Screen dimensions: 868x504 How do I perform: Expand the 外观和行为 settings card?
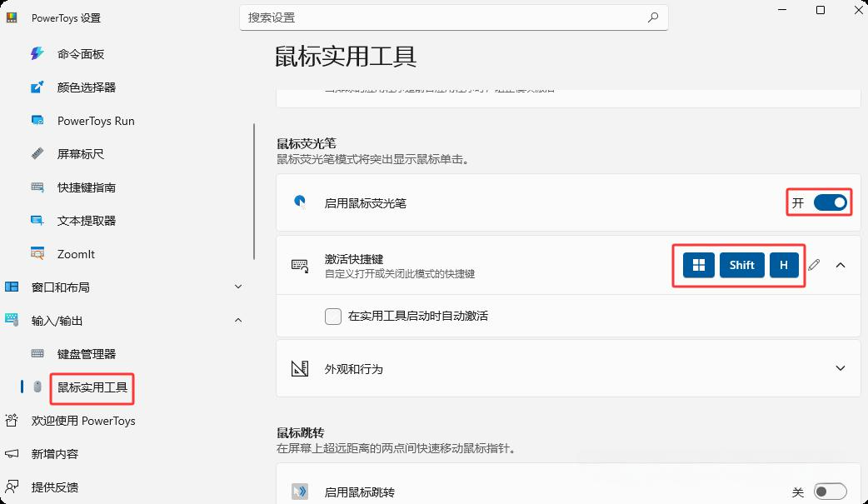841,369
